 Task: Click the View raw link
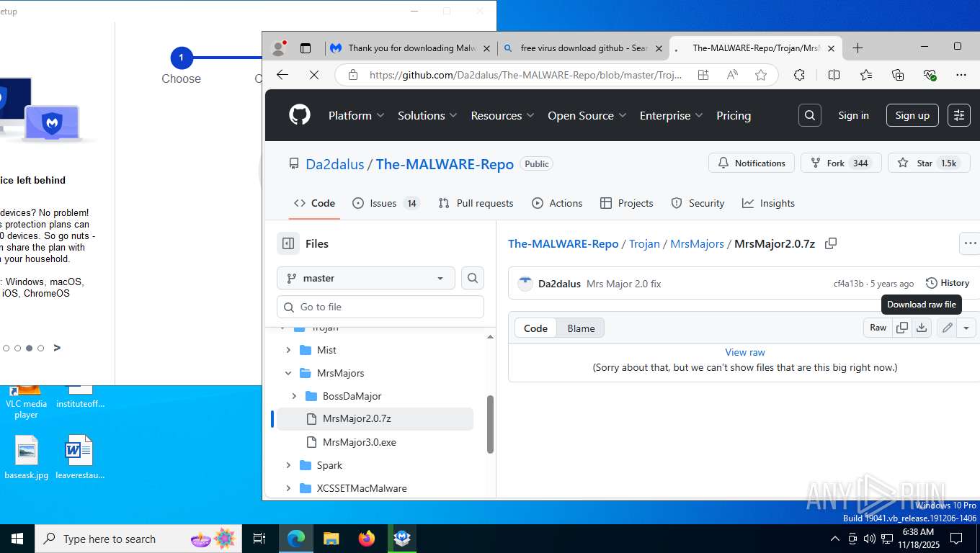coord(745,352)
